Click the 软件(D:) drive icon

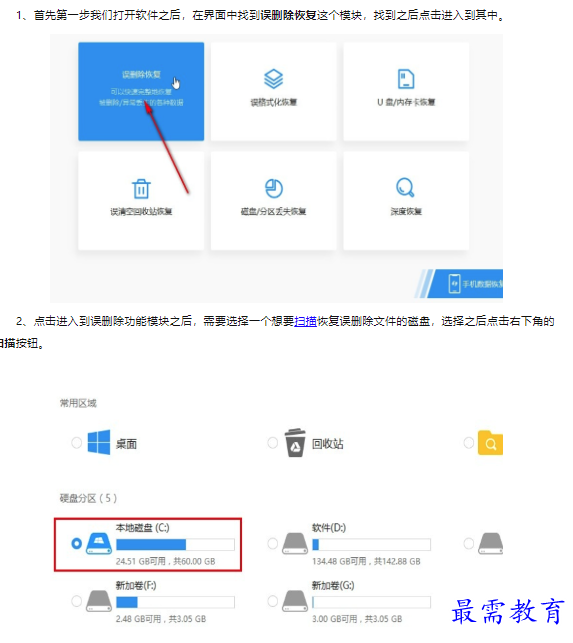tap(295, 544)
